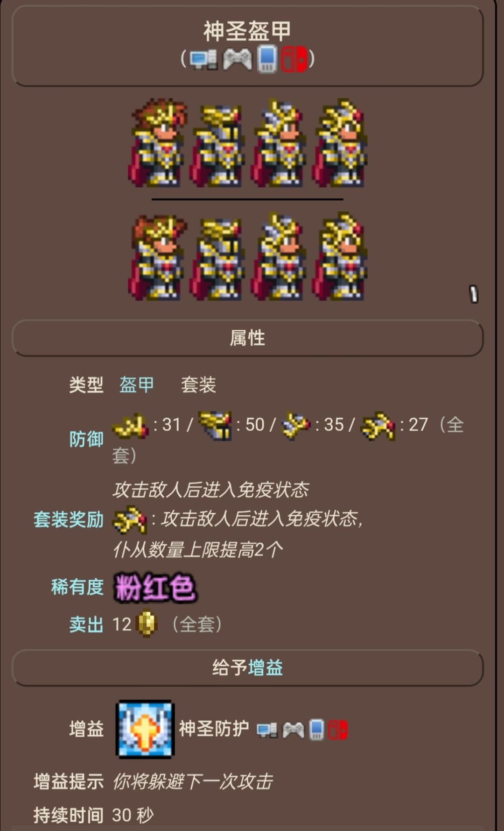Click the headgear icon with 31 defense
504x831 pixels.
130,426
